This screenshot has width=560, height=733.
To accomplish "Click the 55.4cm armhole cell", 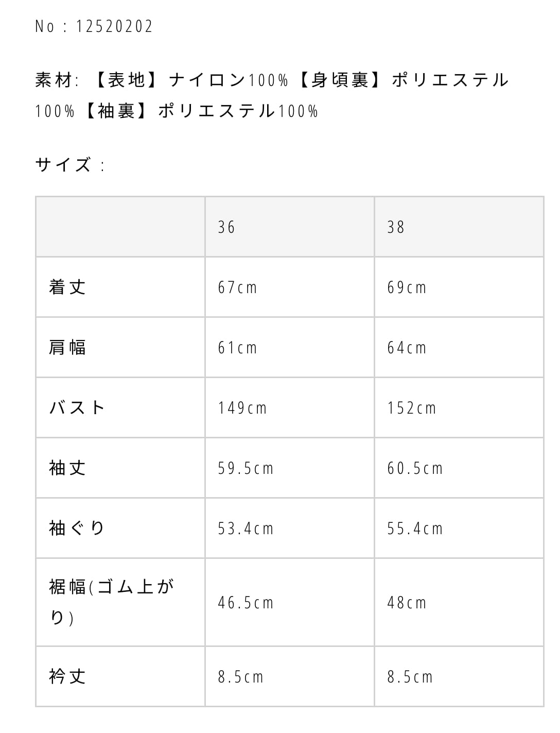I will (x=415, y=529).
